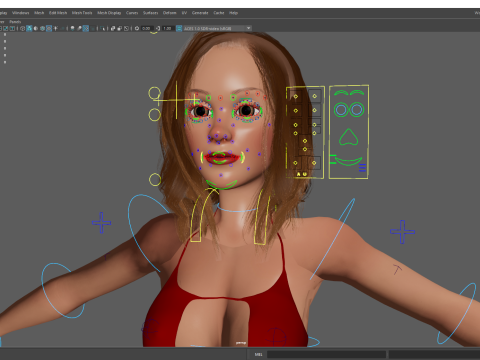480x360 pixels.
Task: Click the MEL script language button
Action: pos(258,354)
